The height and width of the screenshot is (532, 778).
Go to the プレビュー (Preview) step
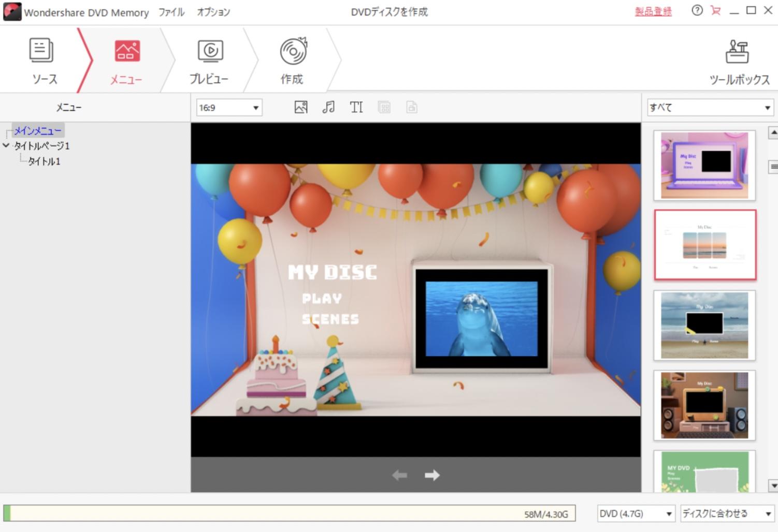tap(209, 61)
